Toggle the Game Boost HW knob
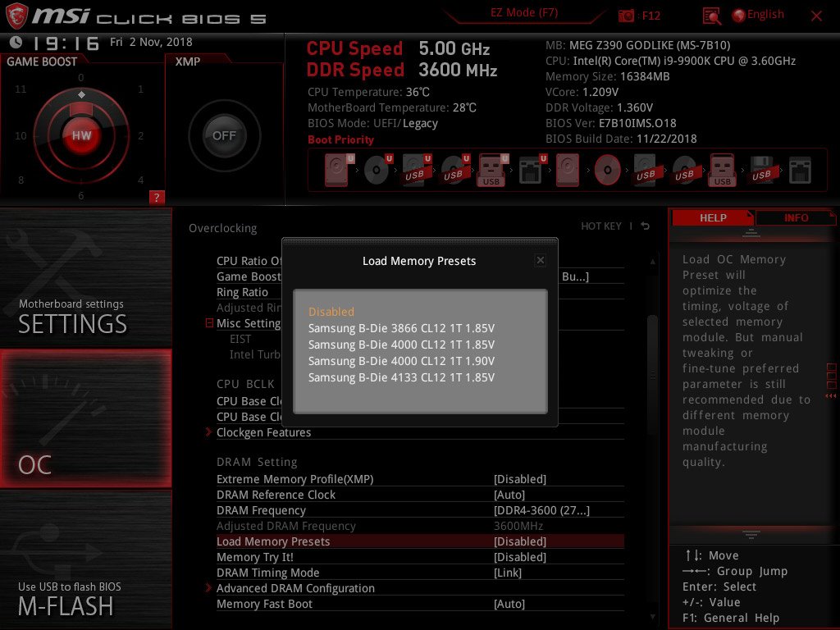 pos(81,135)
